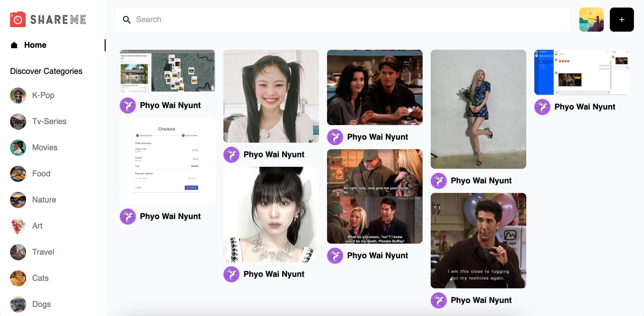Open the Dogs category
The height and width of the screenshot is (316, 644).
click(41, 304)
